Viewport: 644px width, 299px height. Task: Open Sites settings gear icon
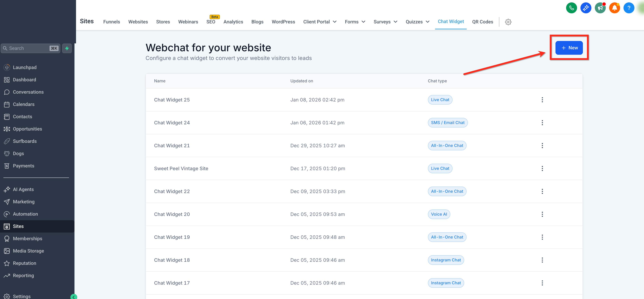point(508,22)
